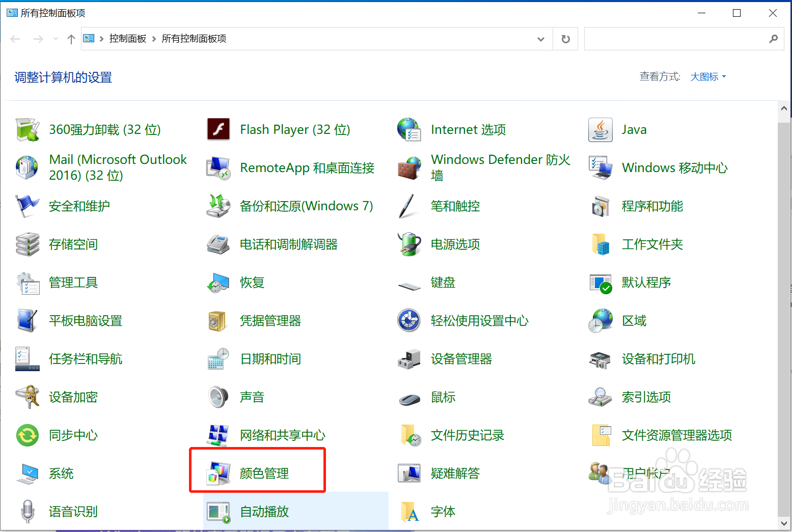
Task: Open 电源选项 battery icon
Action: [409, 244]
